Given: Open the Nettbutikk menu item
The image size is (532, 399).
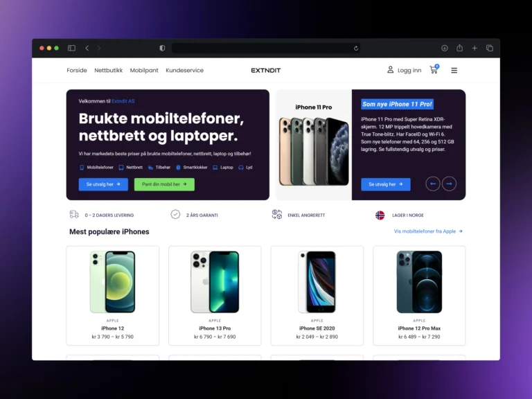Looking at the screenshot, I should (108, 70).
